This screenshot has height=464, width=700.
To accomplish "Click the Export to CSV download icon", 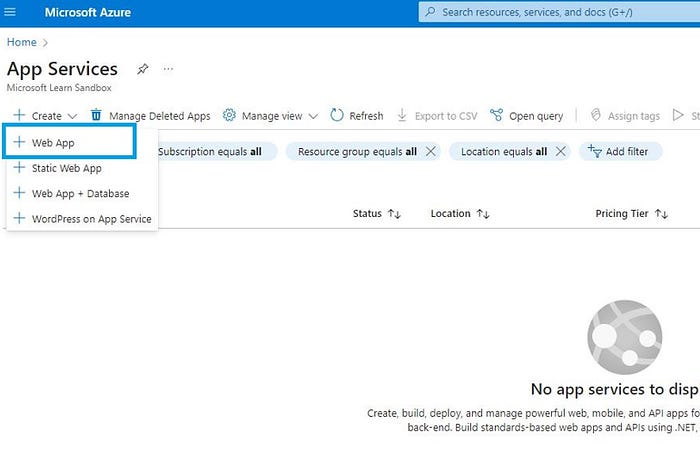I will tap(402, 115).
